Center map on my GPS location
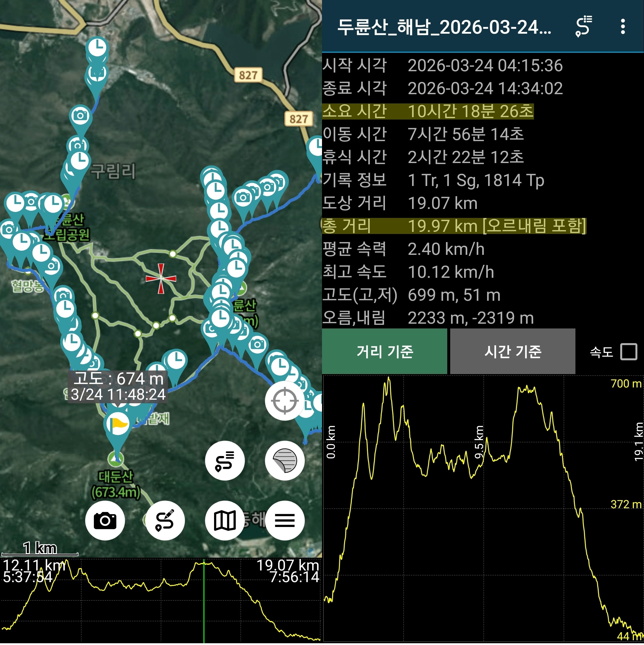 285,401
